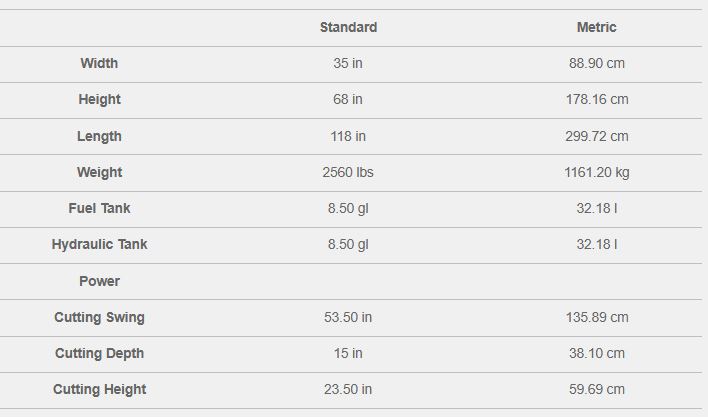Image resolution: width=708 pixels, height=417 pixels.
Task: Select the 59.69 cm cutting height value
Action: point(597,389)
